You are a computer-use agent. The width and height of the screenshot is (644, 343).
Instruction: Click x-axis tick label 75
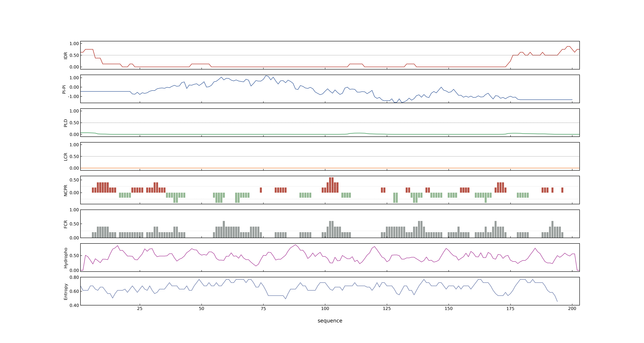(263, 309)
